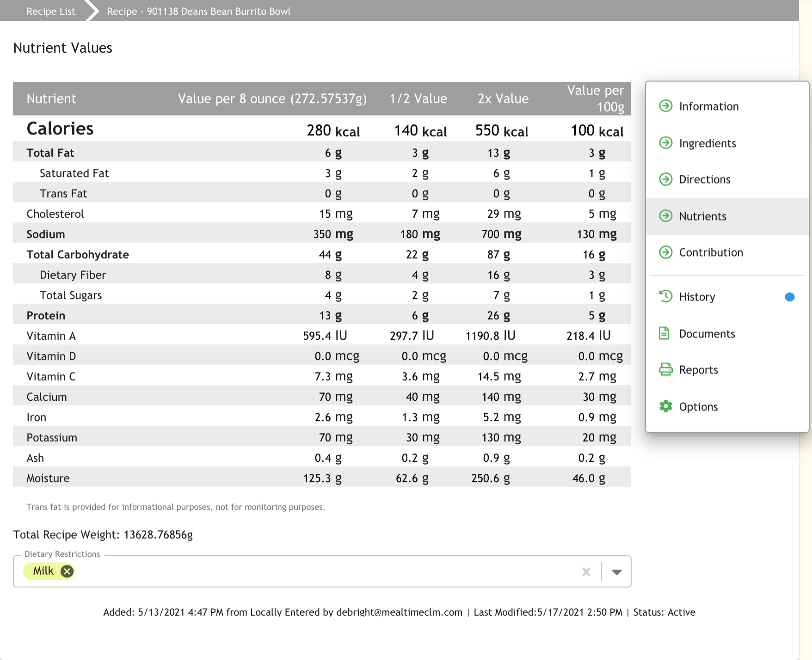Click the Vitamin D row label
This screenshot has width=812, height=660.
(x=51, y=356)
